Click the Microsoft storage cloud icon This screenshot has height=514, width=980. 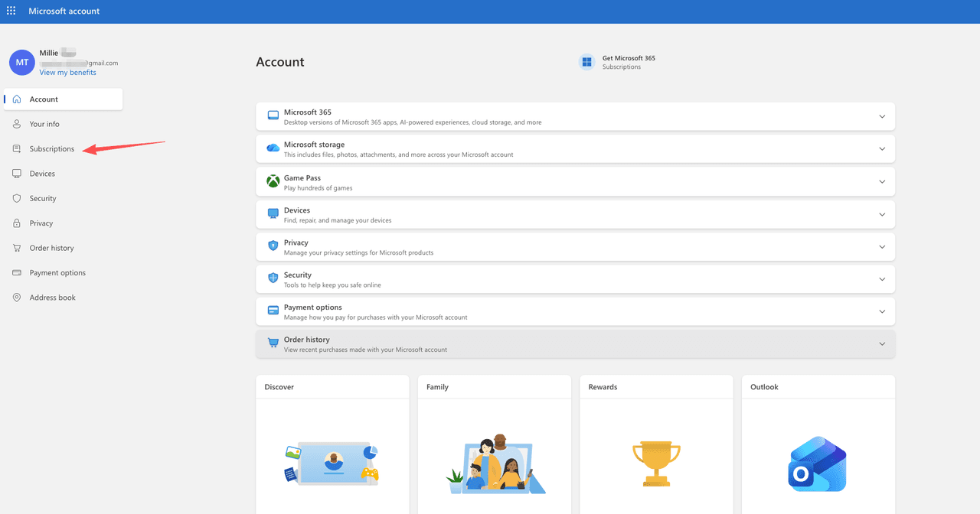273,148
